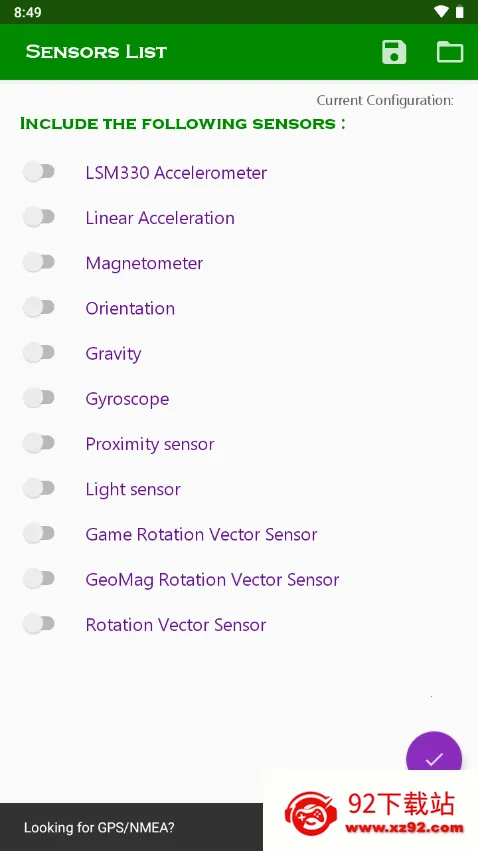
Task: Switch on the Gyroscope toggle
Action: [x=39, y=398]
